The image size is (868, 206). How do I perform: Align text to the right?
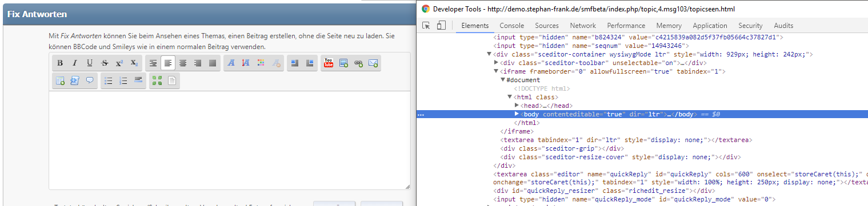coord(198,63)
